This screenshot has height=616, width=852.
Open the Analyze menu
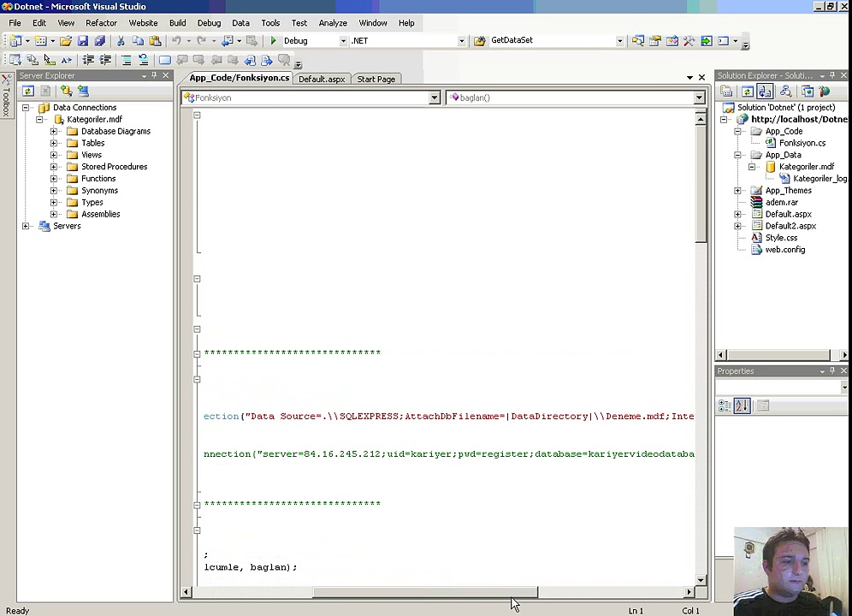333,23
